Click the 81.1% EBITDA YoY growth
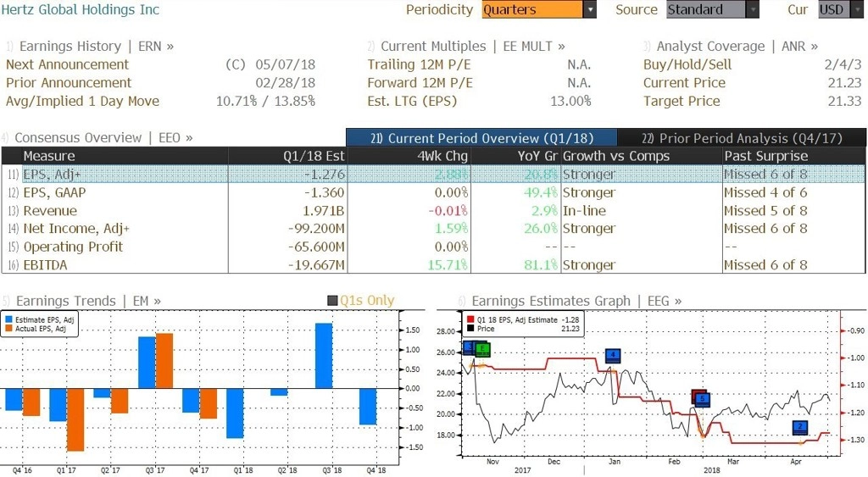This screenshot has width=868, height=477. (541, 265)
